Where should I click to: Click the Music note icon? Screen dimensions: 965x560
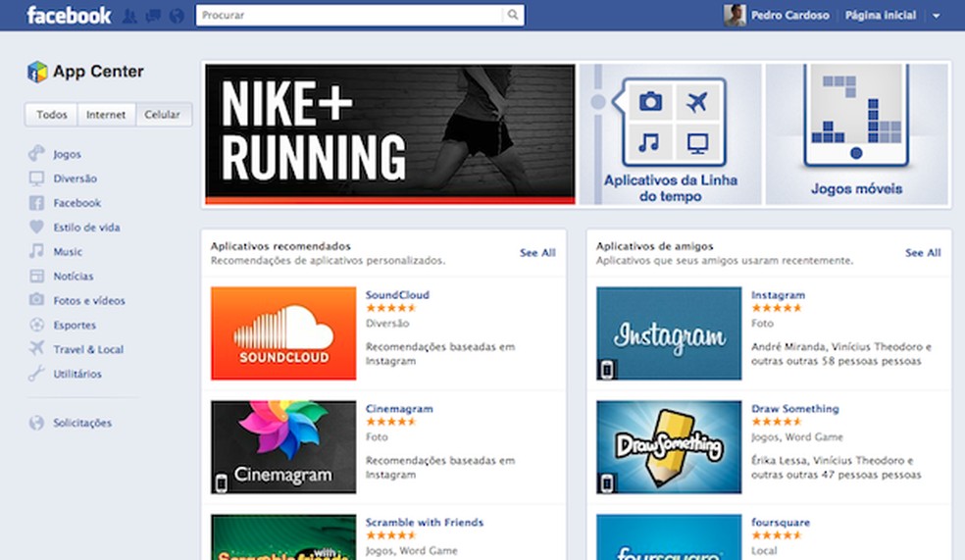click(37, 251)
